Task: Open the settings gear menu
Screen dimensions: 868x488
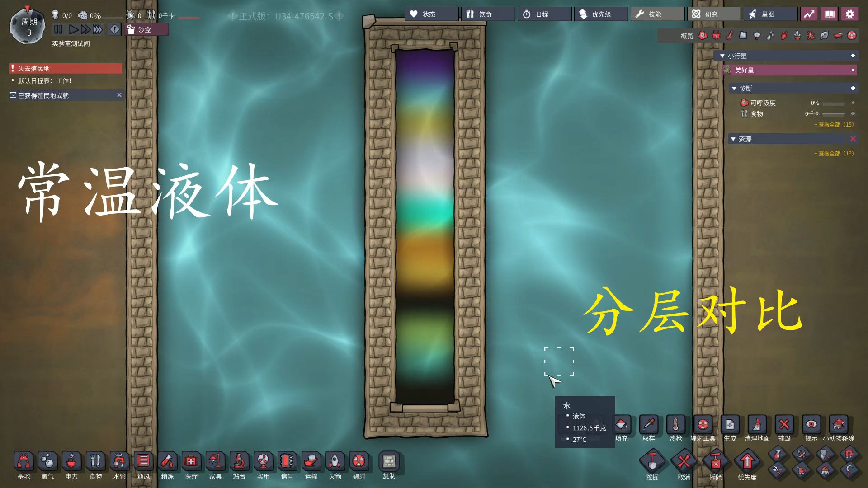Action: (850, 14)
